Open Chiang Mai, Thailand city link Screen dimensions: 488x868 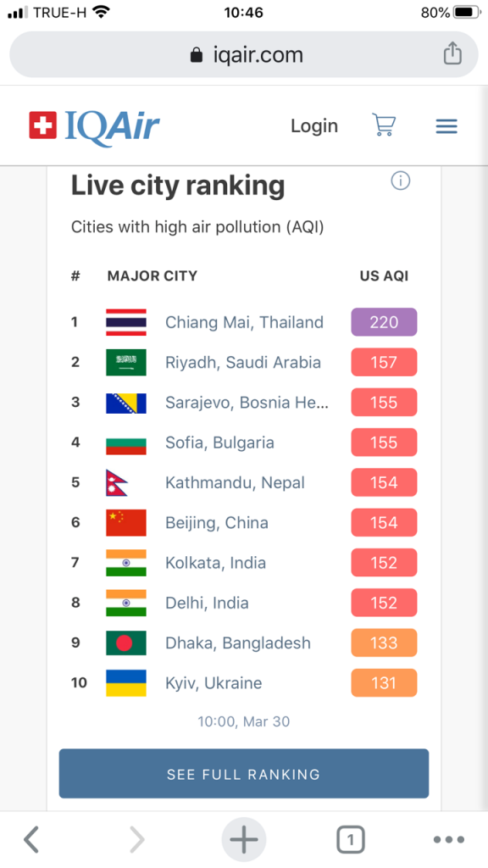(244, 322)
